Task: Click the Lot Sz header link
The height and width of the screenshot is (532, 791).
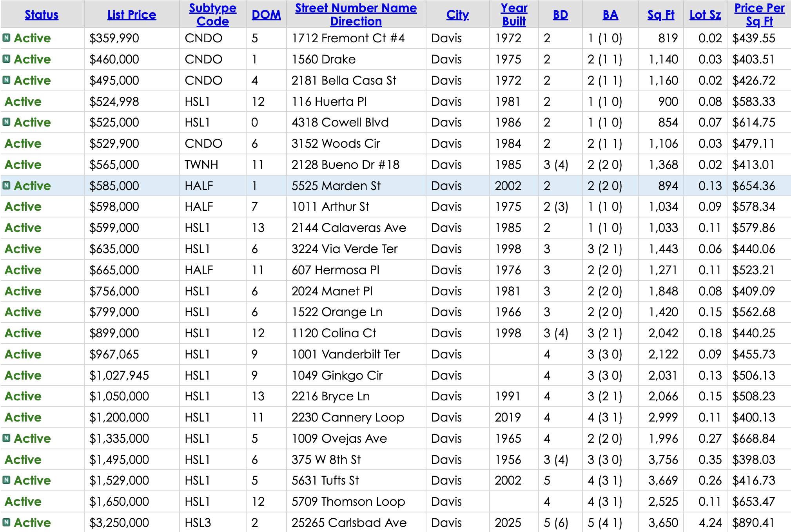Action: (705, 14)
